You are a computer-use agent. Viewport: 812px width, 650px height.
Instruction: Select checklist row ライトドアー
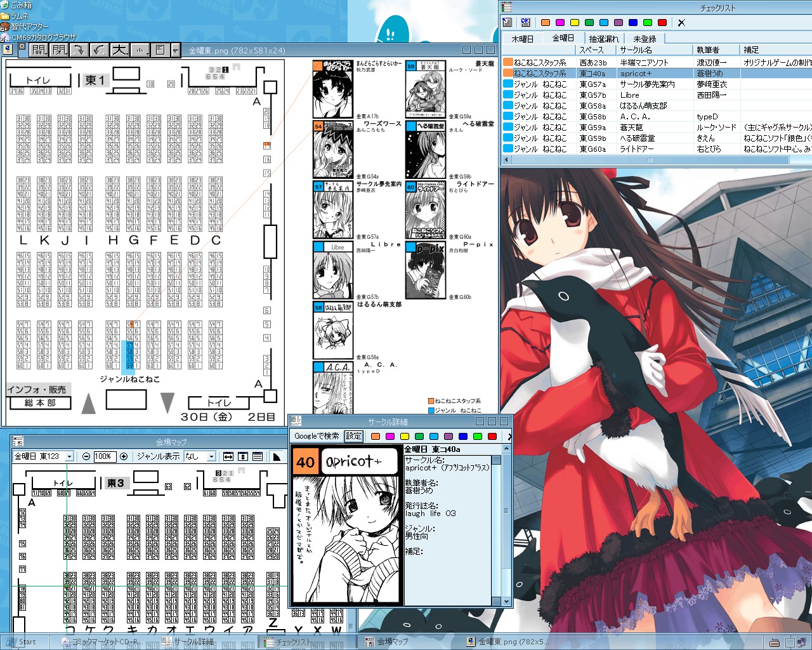(656, 149)
